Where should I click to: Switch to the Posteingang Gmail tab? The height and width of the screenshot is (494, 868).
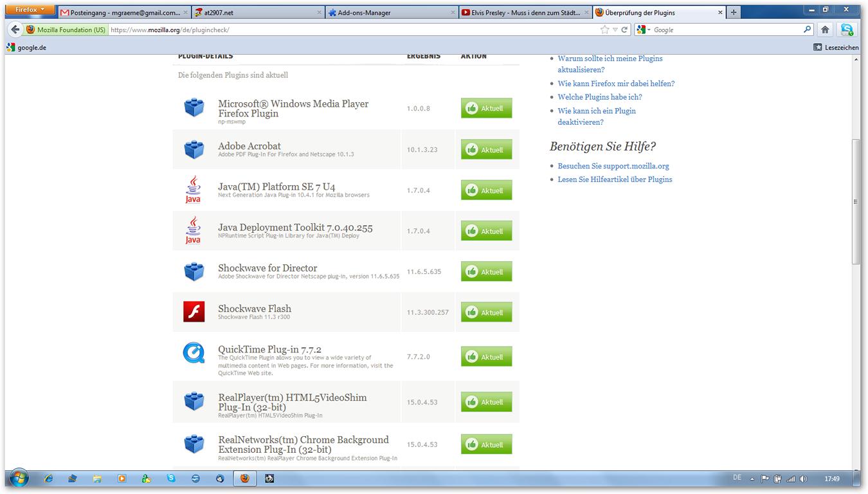coord(124,12)
